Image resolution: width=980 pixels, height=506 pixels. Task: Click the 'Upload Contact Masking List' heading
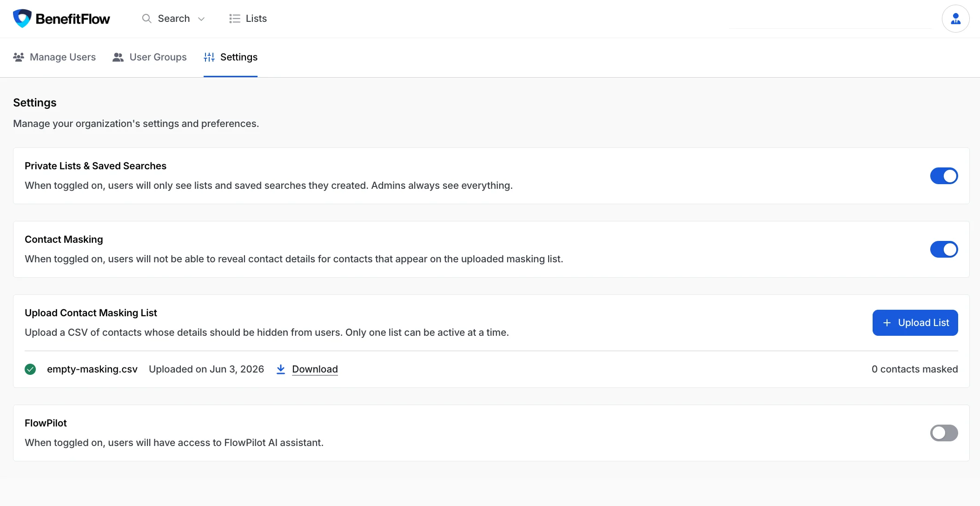tap(91, 313)
